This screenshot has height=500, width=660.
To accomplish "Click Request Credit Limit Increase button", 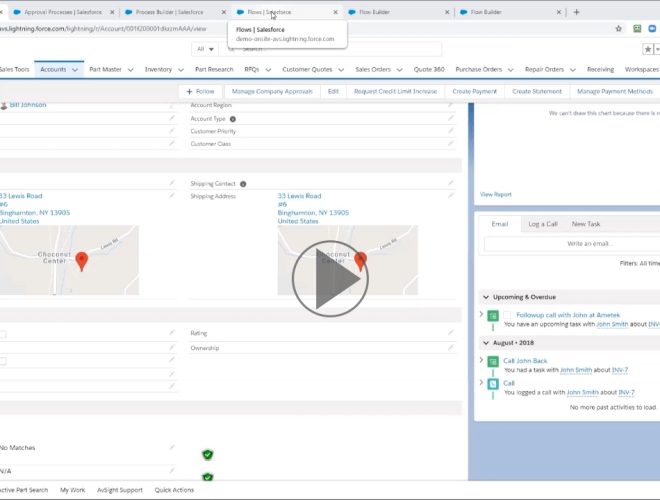I will point(395,91).
